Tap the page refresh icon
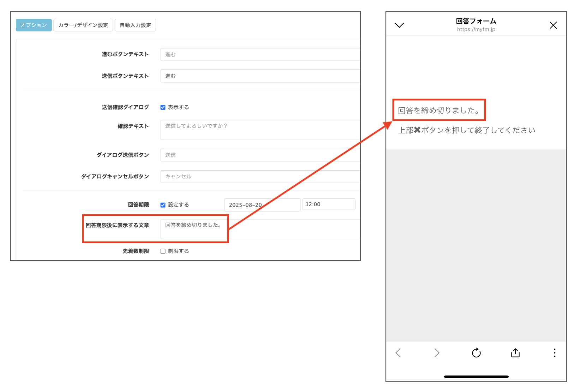 point(476,353)
